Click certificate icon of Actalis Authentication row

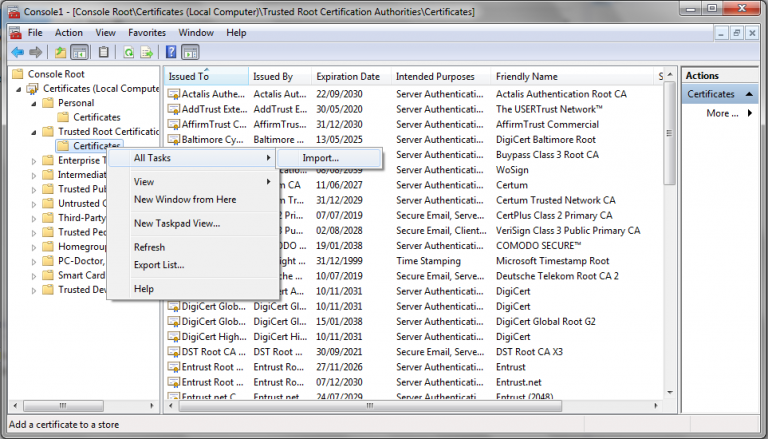(x=173, y=94)
